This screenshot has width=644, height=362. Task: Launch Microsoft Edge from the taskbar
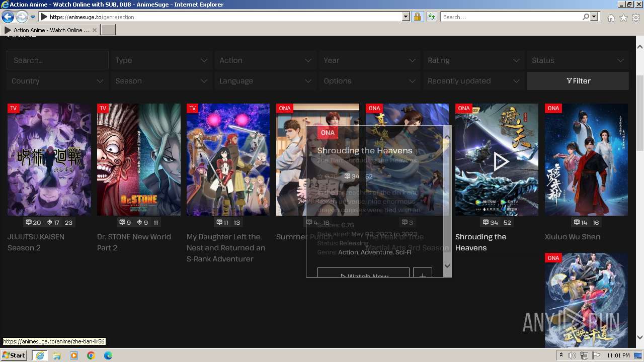coord(108,355)
